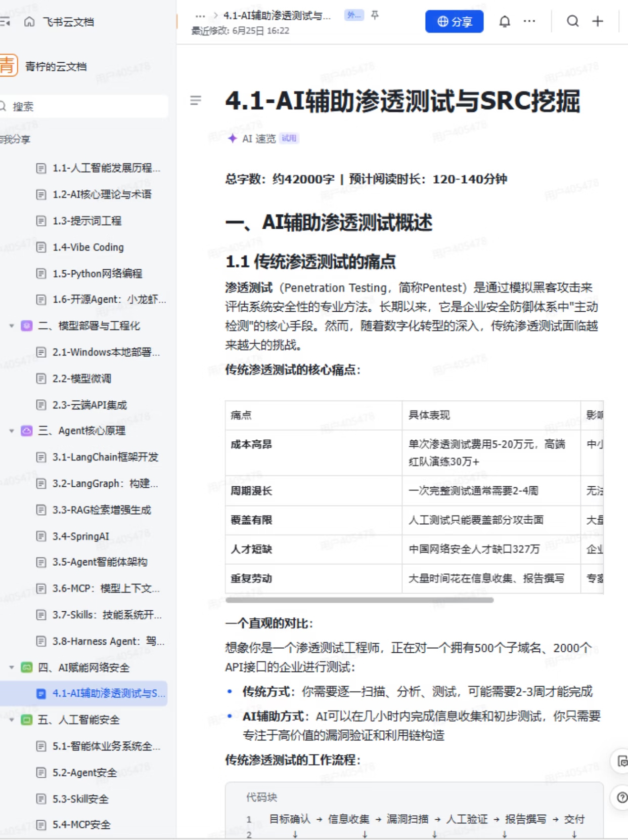The width and height of the screenshot is (628, 840).
Task: Click 与我分享 section label in sidebar
Action: (x=15, y=140)
